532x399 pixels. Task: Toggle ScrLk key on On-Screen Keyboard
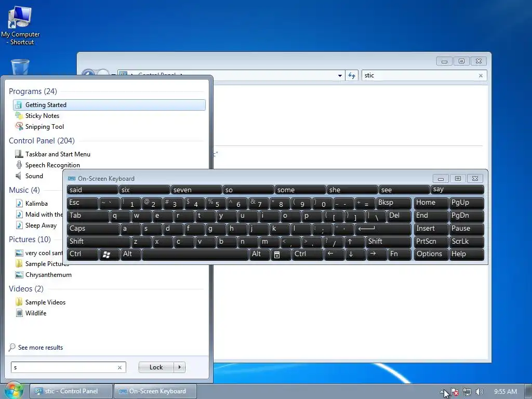click(467, 242)
